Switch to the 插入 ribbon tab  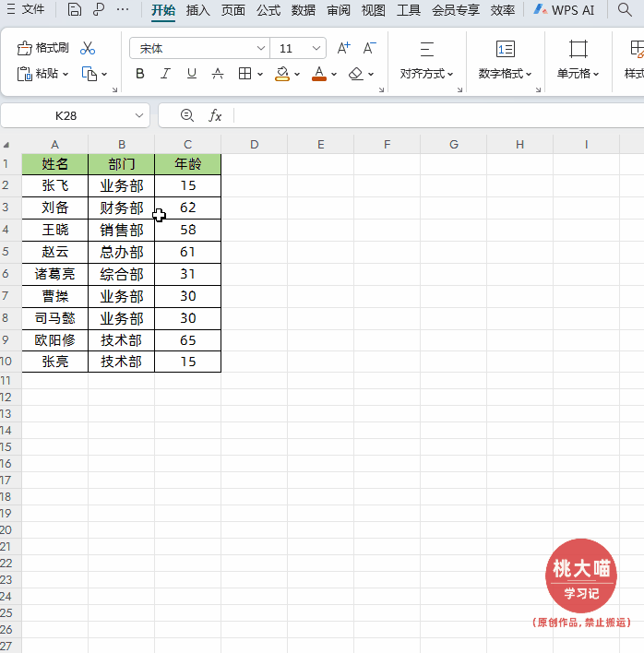point(197,10)
